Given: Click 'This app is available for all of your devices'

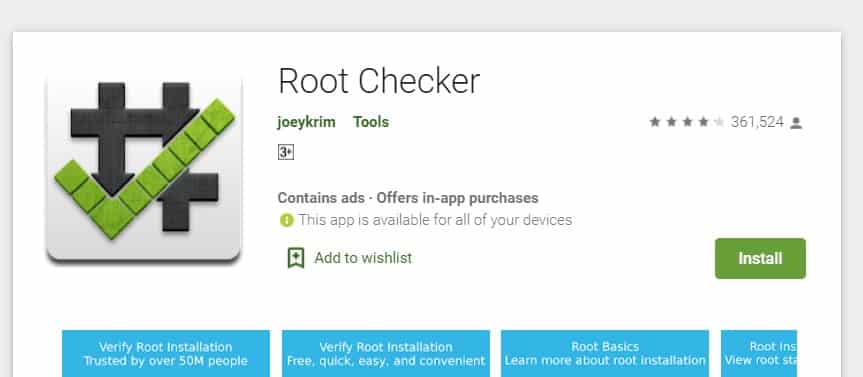Looking at the screenshot, I should 435,220.
